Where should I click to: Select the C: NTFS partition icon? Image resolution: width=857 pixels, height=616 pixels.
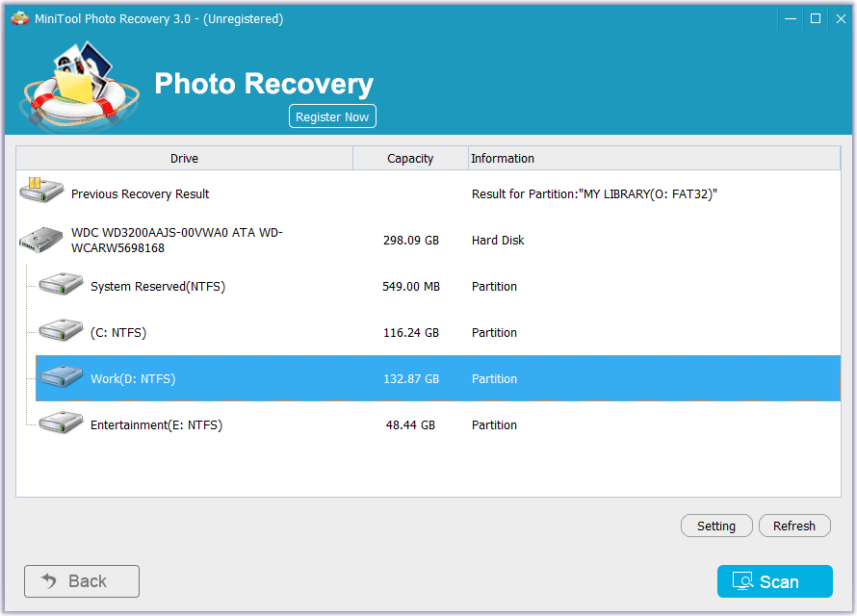pos(61,330)
